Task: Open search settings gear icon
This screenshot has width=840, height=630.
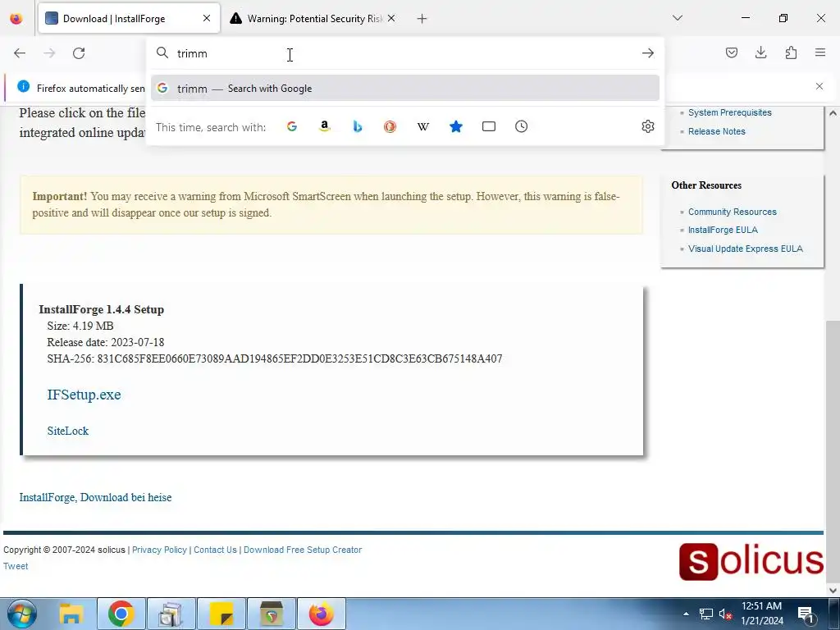Action: pyautogui.click(x=648, y=126)
